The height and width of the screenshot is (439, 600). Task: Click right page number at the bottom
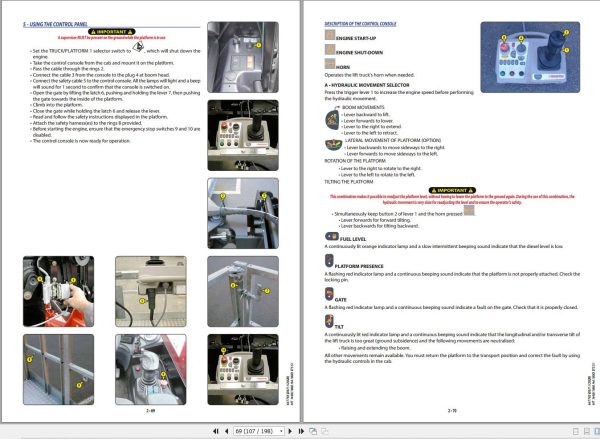(x=452, y=411)
